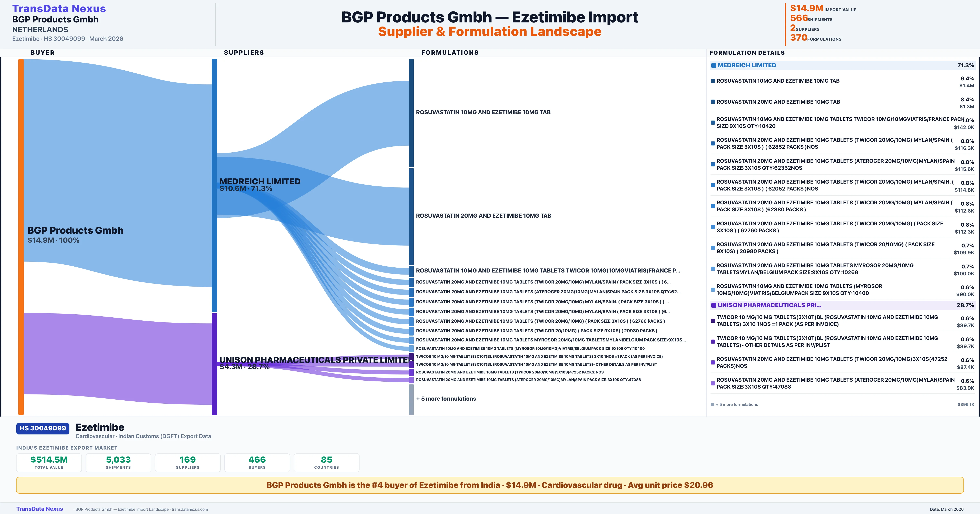Select the MEDREICH LIMITED supplier node label
The width and height of the screenshot is (980, 514).
[260, 181]
